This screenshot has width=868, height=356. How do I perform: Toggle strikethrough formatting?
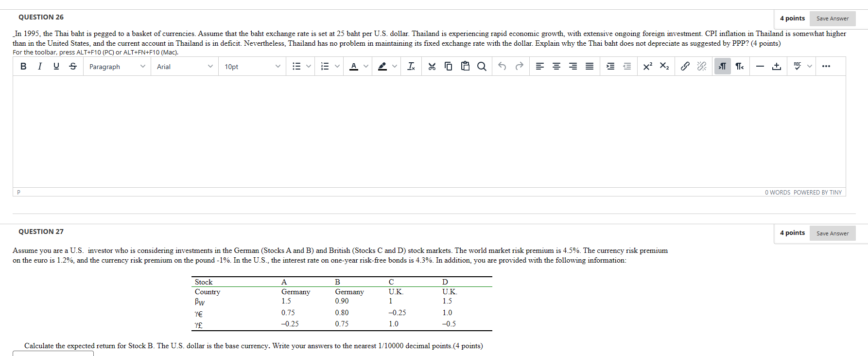click(x=72, y=66)
